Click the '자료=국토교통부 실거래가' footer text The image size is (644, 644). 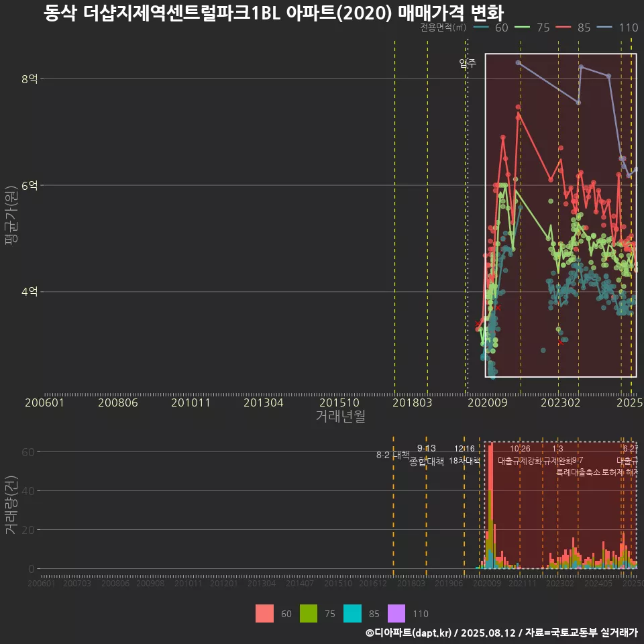click(582, 633)
